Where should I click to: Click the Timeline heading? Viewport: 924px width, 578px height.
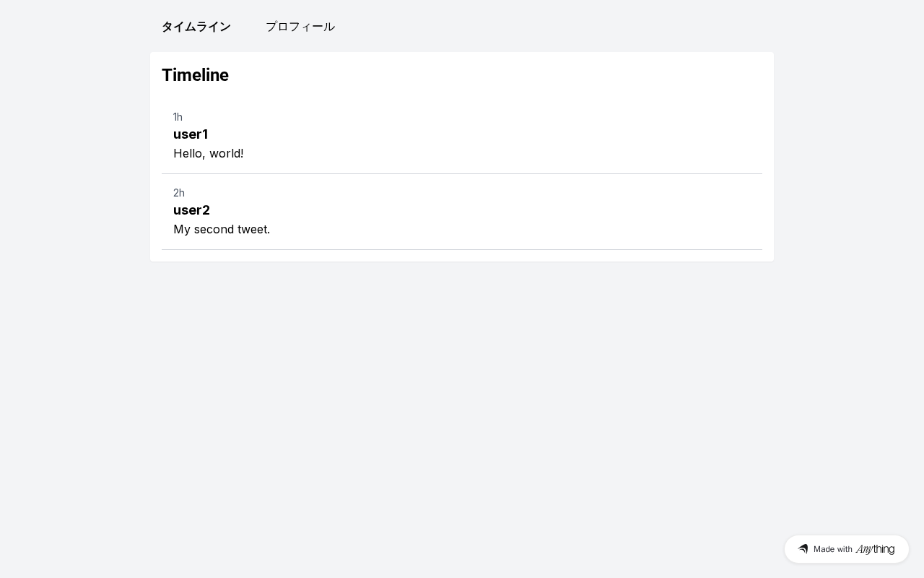[195, 75]
